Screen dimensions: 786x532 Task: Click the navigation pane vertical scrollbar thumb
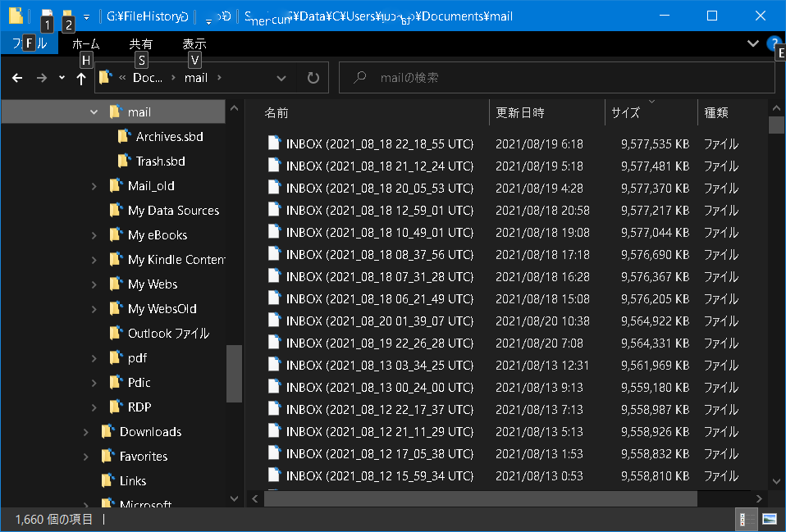click(234, 374)
